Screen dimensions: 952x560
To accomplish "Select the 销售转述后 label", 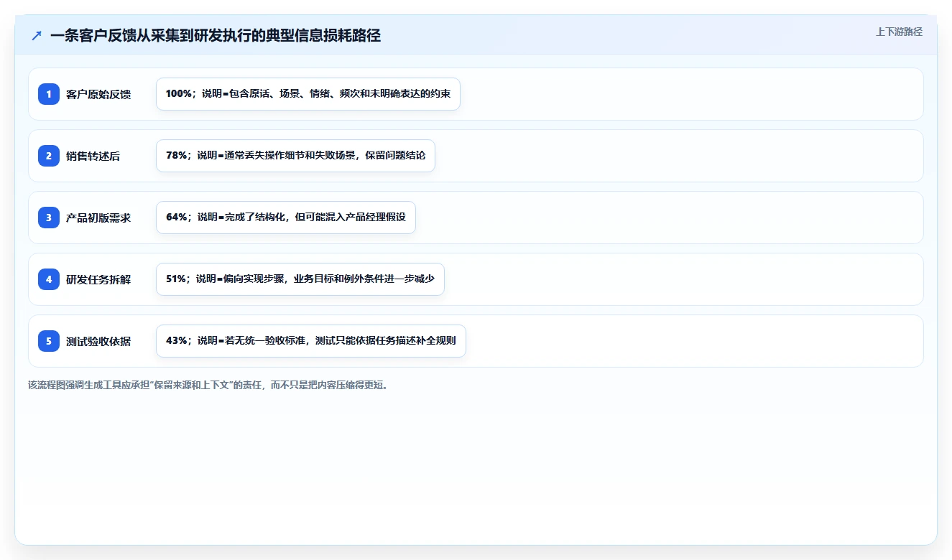I will click(x=93, y=156).
